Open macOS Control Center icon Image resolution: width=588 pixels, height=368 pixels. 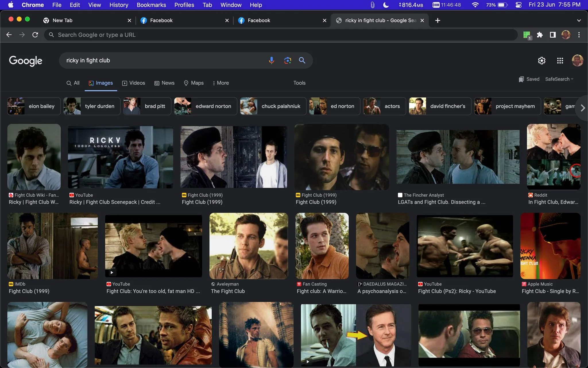tap(519, 5)
